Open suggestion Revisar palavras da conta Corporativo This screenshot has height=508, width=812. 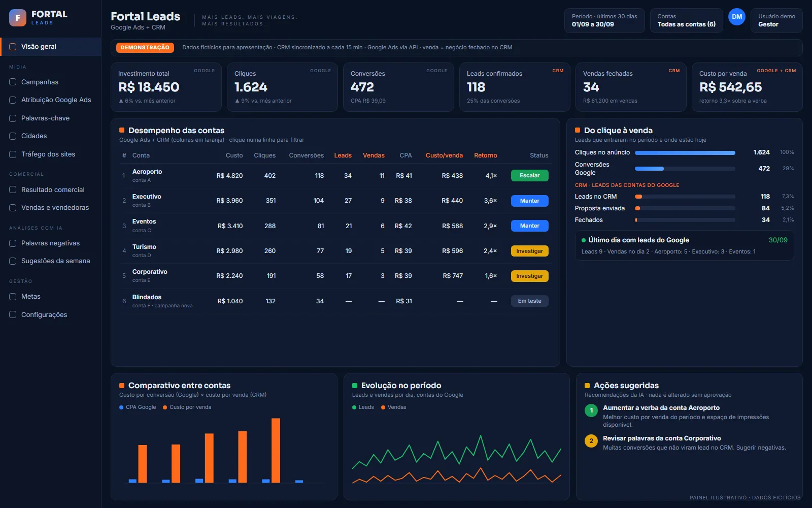coord(689,442)
